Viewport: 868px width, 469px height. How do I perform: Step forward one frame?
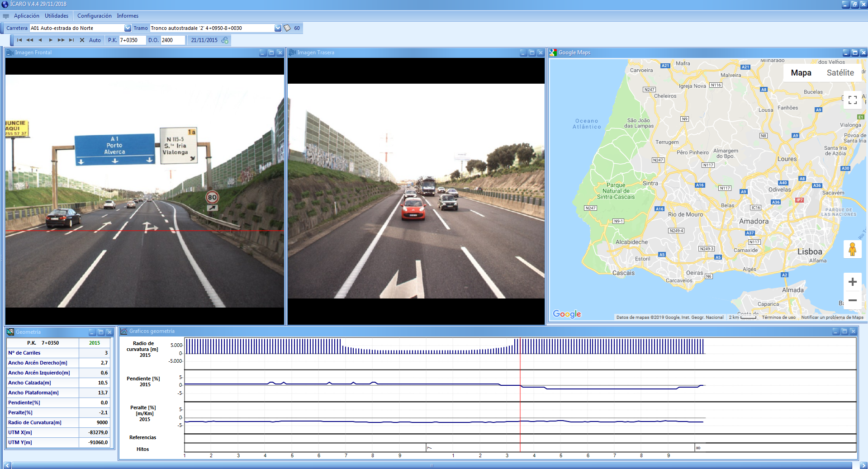pyautogui.click(x=51, y=40)
